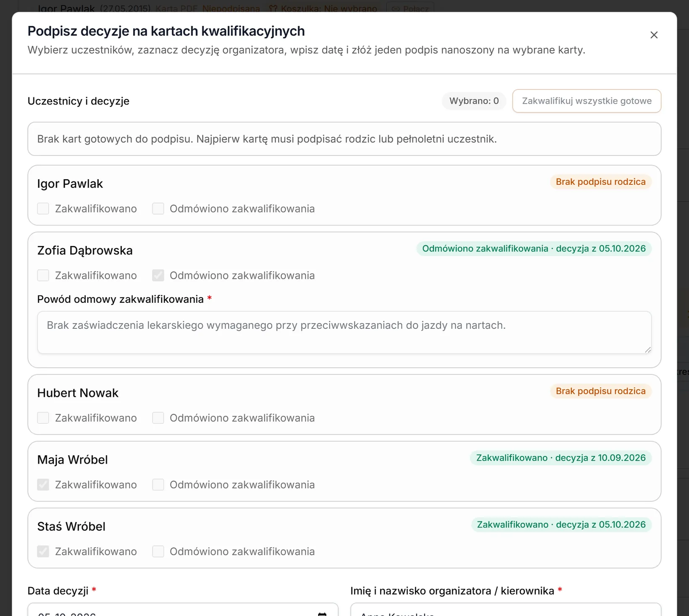Check Odmówiono zakwalifikowania for Igor Pawlak
689x616 pixels.
(158, 209)
